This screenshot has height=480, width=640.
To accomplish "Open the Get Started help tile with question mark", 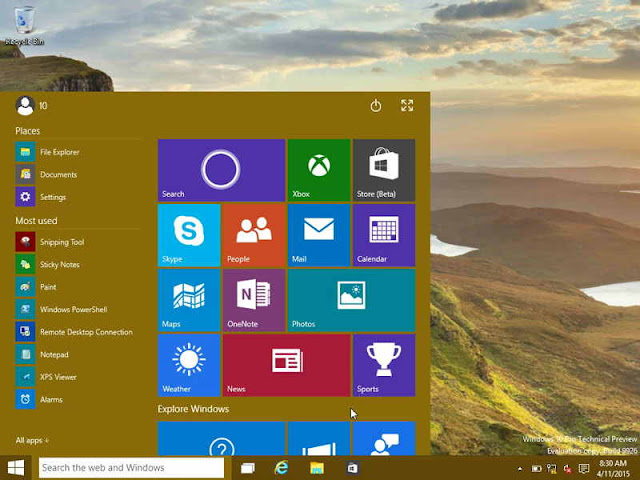I will tap(221, 438).
